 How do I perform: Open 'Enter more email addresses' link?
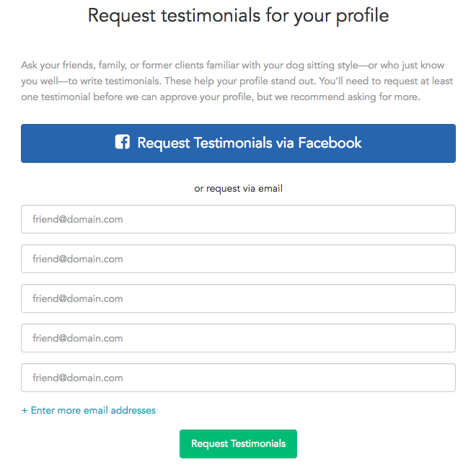[x=88, y=410]
